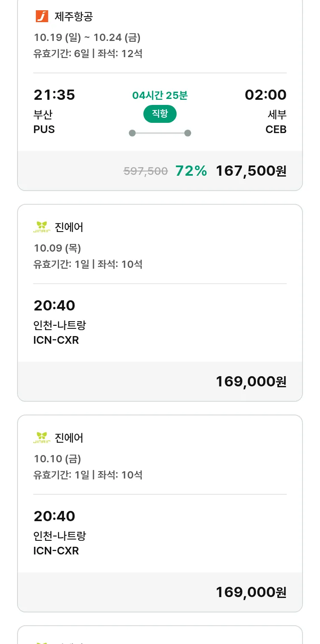Select the 169,000원 fare on 10.10 flight
This screenshot has width=320, height=644.
[251, 592]
